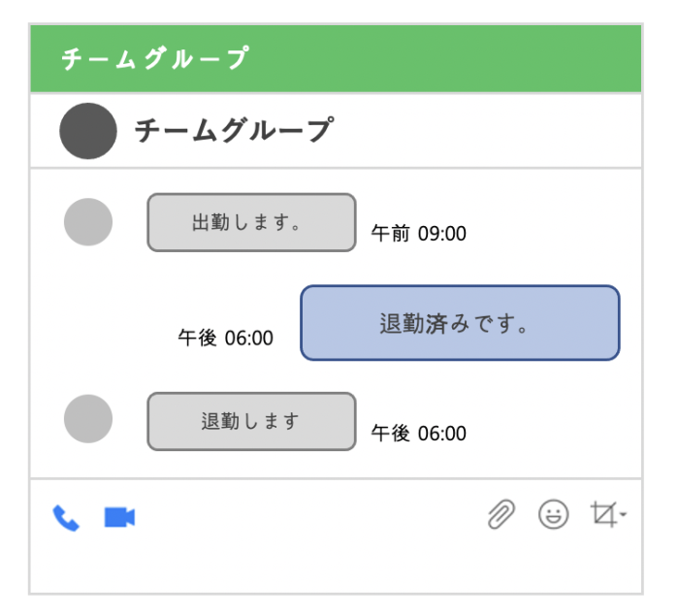Click the 午前 09:00 timestamp

click(x=419, y=234)
